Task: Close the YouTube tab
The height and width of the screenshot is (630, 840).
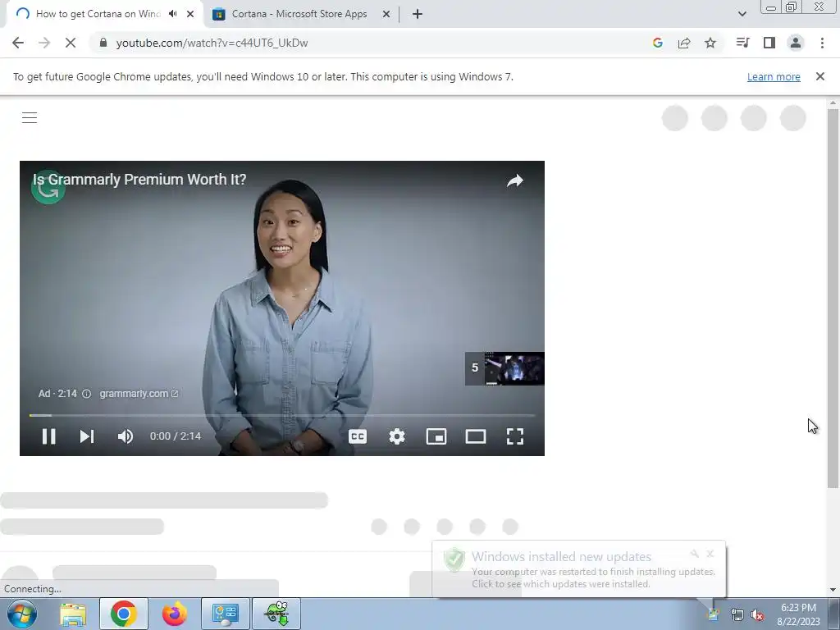Action: [x=190, y=14]
